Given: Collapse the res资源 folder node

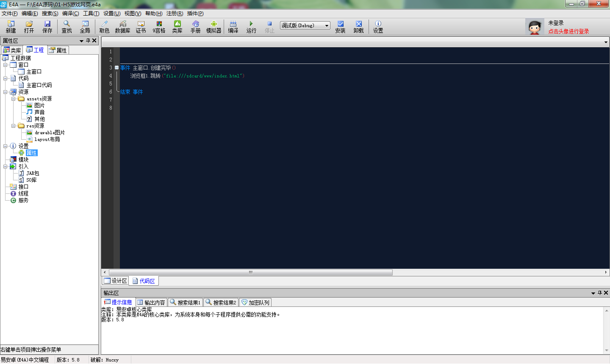Looking at the screenshot, I should click(14, 126).
